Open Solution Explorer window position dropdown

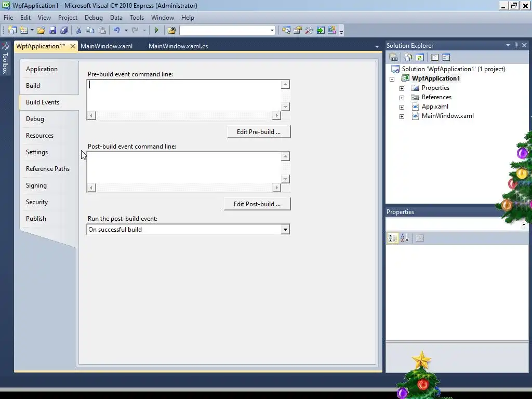(508, 45)
